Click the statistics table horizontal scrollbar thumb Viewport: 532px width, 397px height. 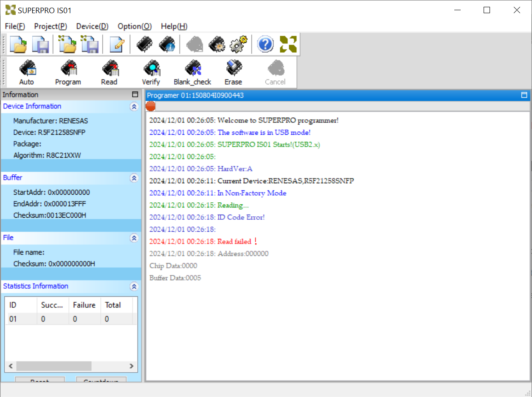point(53,366)
